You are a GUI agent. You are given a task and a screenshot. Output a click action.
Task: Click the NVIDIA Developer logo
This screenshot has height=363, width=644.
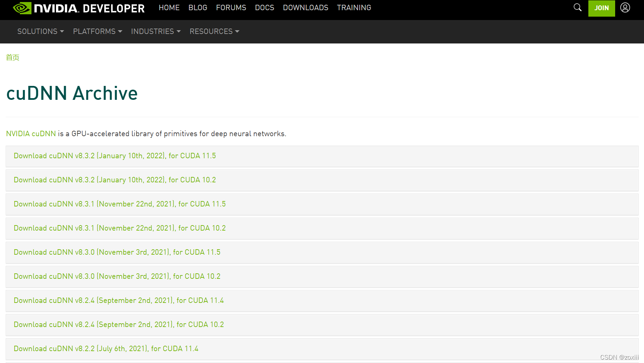(79, 8)
